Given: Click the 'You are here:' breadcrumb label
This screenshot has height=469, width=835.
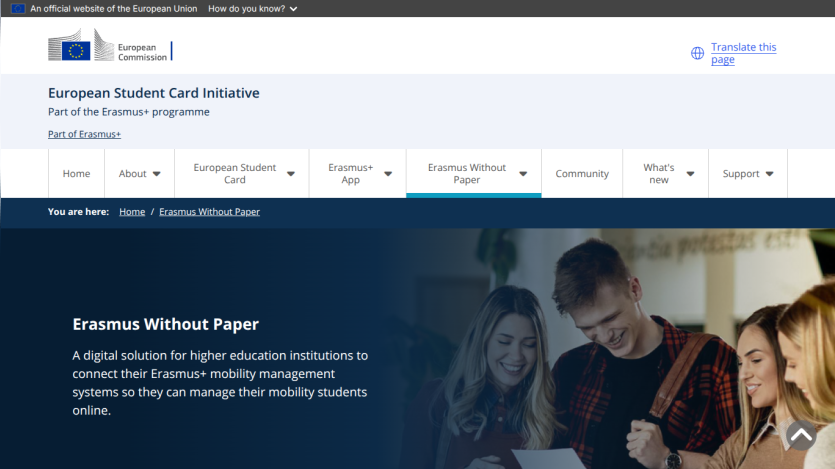Looking at the screenshot, I should point(78,212).
